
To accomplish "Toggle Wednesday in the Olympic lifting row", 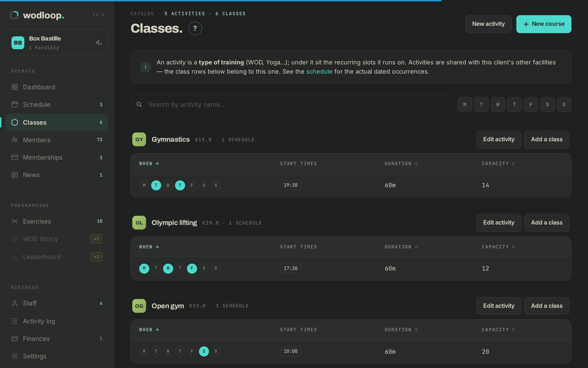I will [x=168, y=268].
